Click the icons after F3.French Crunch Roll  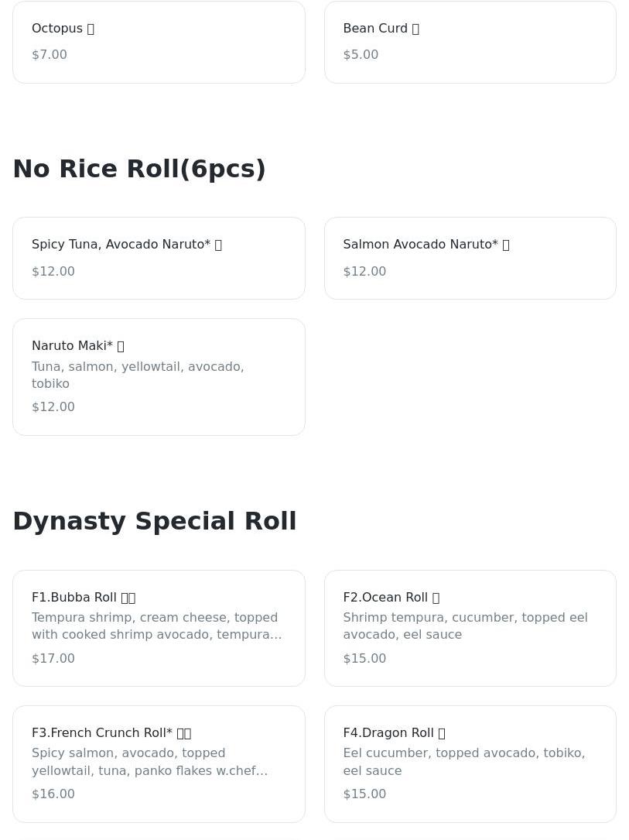pyautogui.click(x=184, y=733)
